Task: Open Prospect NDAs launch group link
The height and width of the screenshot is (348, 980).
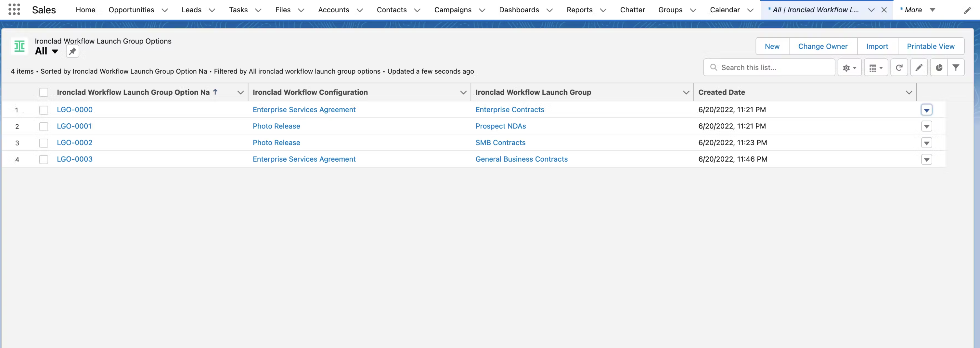Action: [501, 126]
